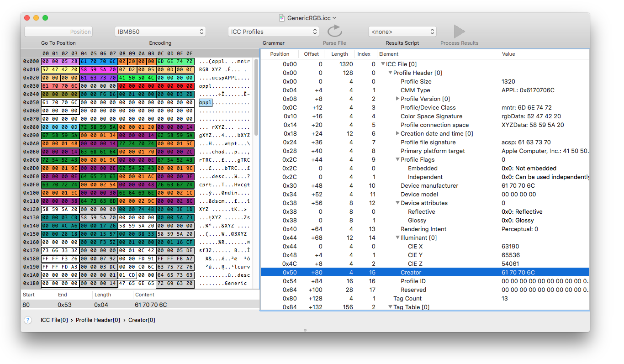
Task: Open the help question mark button
Action: [x=28, y=320]
